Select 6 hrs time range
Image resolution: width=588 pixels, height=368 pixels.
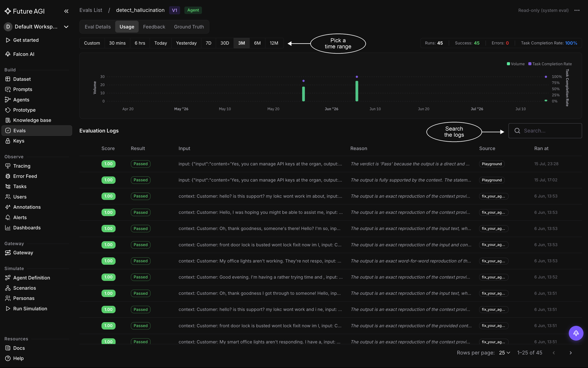click(x=140, y=43)
